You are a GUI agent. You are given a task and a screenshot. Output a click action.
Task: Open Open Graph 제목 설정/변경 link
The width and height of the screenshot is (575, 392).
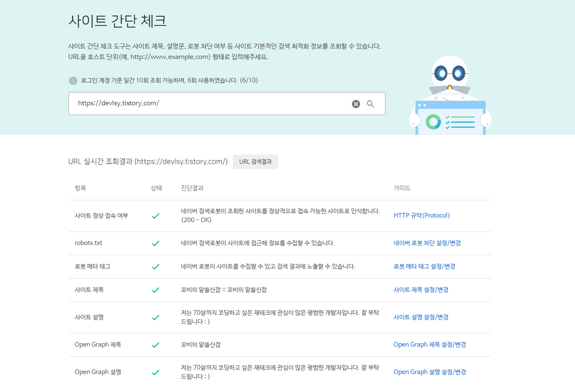429,344
